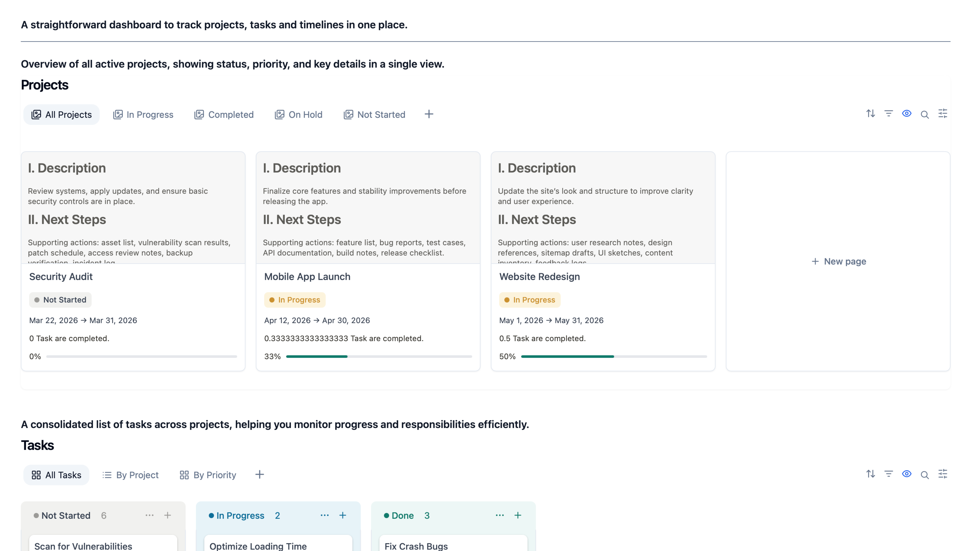Click the plus icon to add a new project view
The height and width of the screenshot is (551, 980).
(429, 114)
